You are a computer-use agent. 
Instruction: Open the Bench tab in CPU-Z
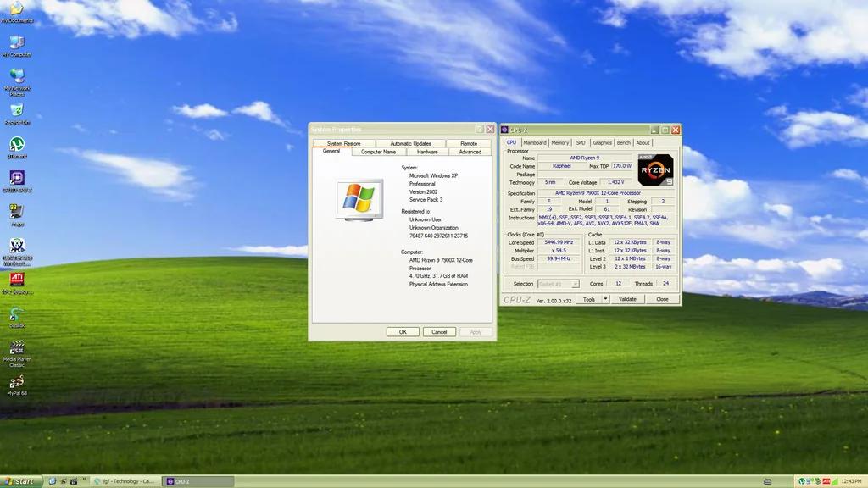(623, 142)
